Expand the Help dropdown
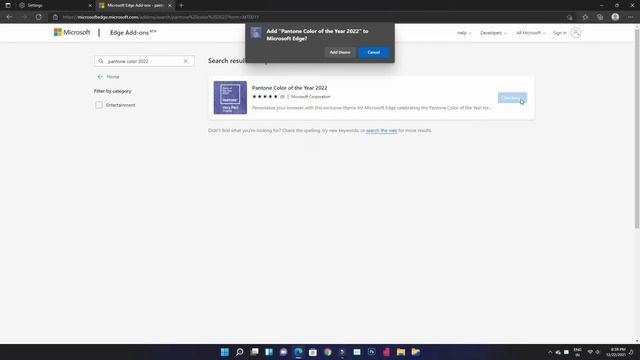This screenshot has height=360, width=640. click(464, 33)
